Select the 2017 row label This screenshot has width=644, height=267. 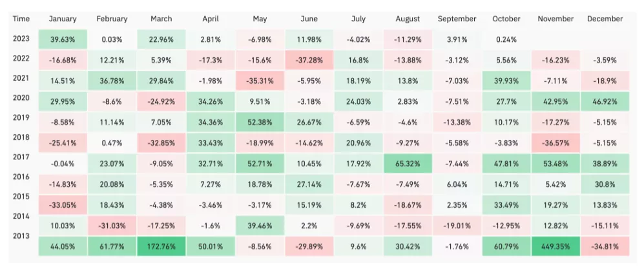pyautogui.click(x=21, y=156)
